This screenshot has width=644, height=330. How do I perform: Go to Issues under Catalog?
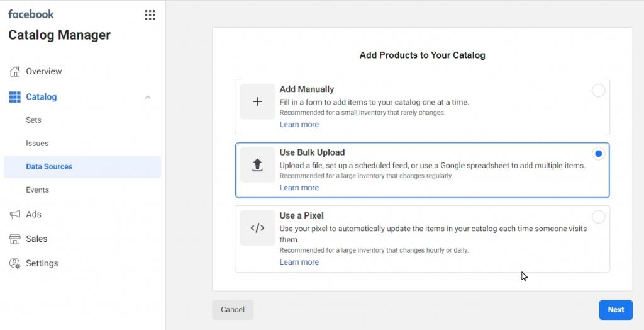[37, 143]
